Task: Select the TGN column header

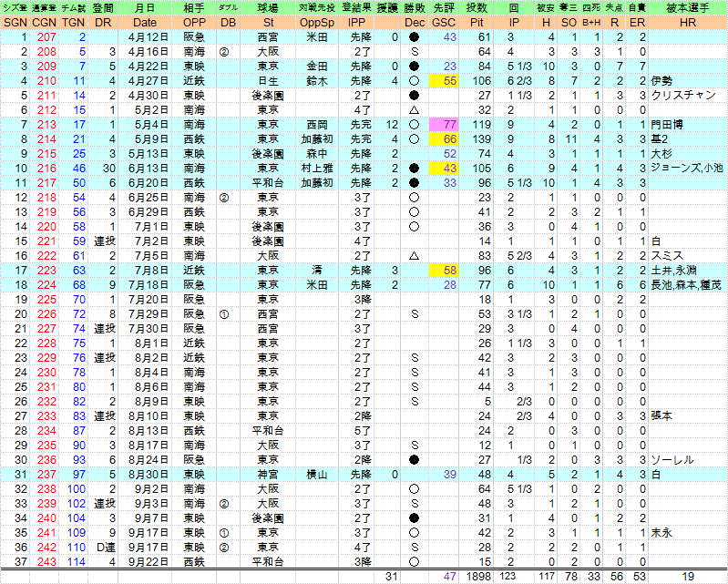Action: pyautogui.click(x=74, y=23)
